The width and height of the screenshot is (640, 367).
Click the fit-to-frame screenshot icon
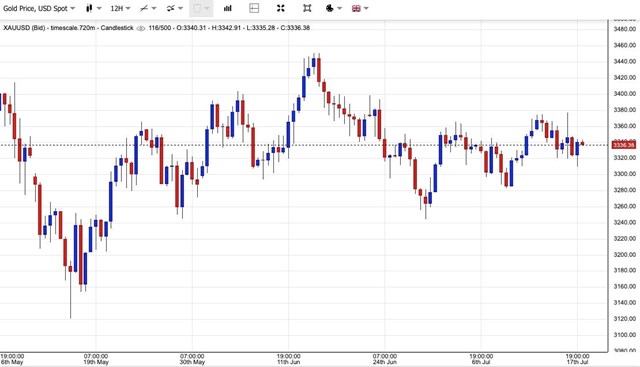pos(307,8)
